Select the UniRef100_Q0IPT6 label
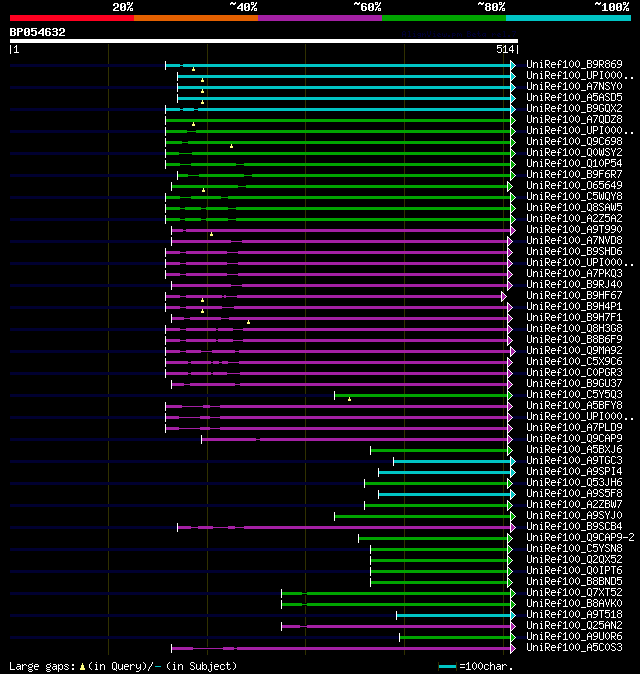This screenshot has height=674, width=640. coord(574,571)
